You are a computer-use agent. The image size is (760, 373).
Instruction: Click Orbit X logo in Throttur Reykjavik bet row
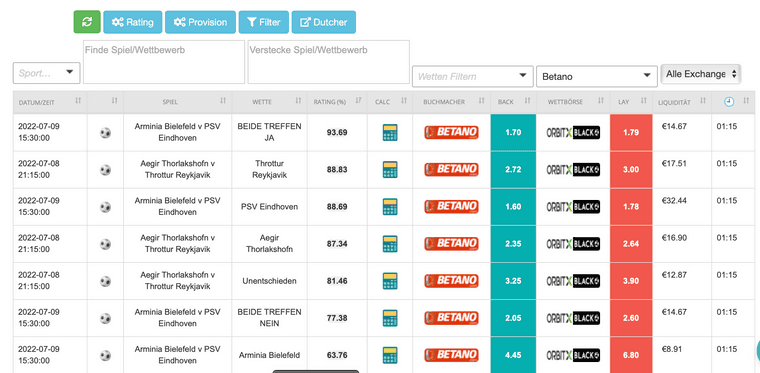pyautogui.click(x=573, y=170)
